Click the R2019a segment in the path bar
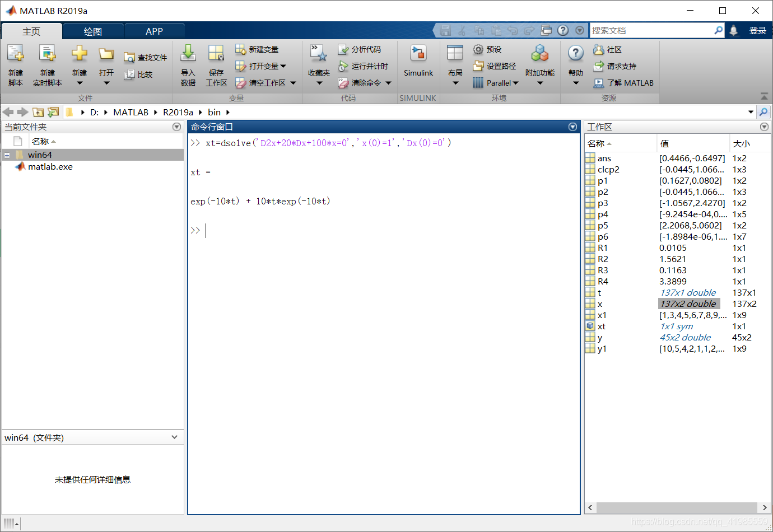The width and height of the screenshot is (773, 532). pyautogui.click(x=178, y=112)
